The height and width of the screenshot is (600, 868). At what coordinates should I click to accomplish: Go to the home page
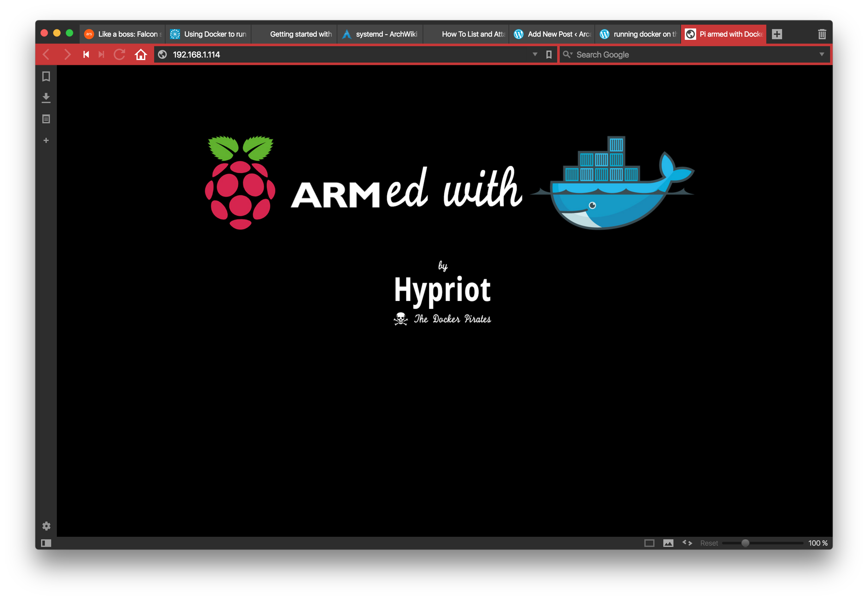pyautogui.click(x=141, y=54)
